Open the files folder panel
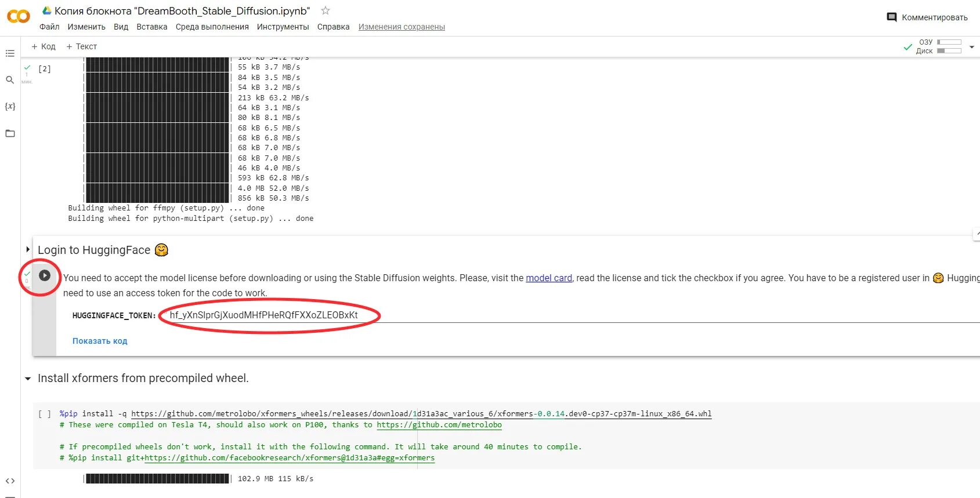Image resolution: width=980 pixels, height=498 pixels. pyautogui.click(x=10, y=133)
